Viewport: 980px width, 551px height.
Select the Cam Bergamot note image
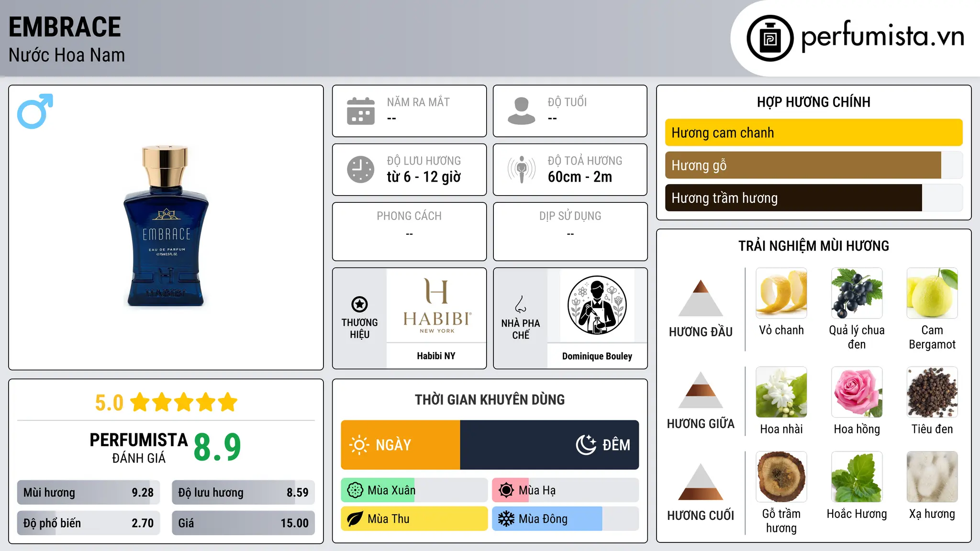click(932, 293)
